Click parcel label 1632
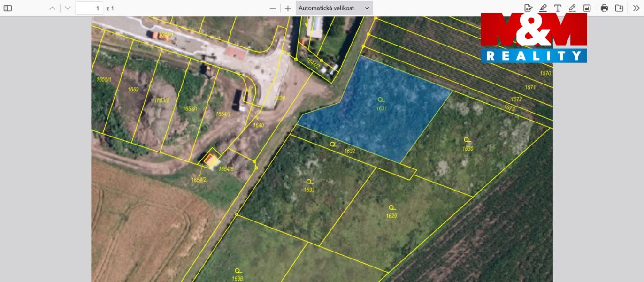 click(350, 151)
